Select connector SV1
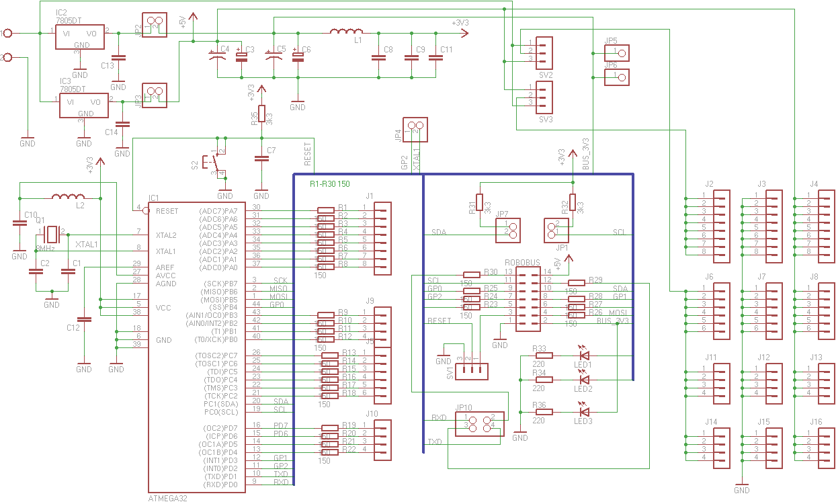The height and width of the screenshot is (504, 836). (x=471, y=372)
